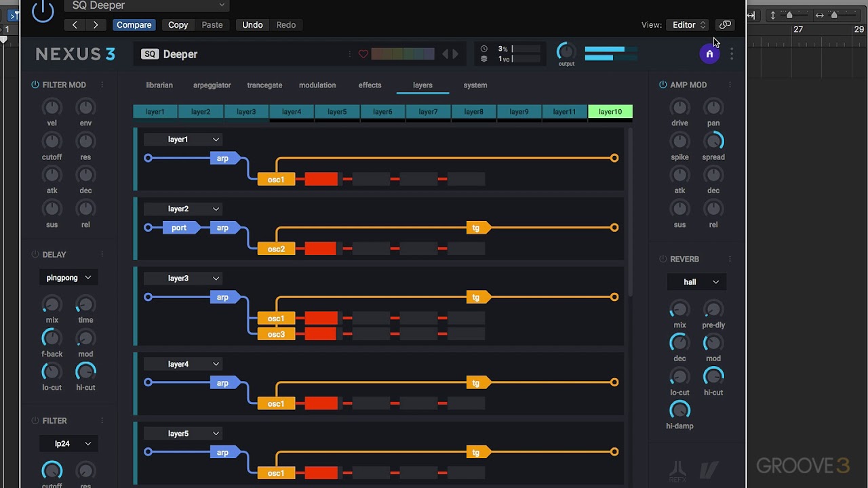Click the Undo button
Image resolution: width=868 pixels, height=488 pixels.
coord(252,25)
